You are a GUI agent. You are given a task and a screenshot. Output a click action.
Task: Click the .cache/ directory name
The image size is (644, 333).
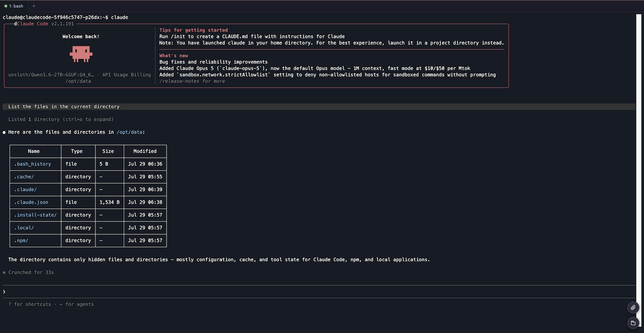click(24, 177)
